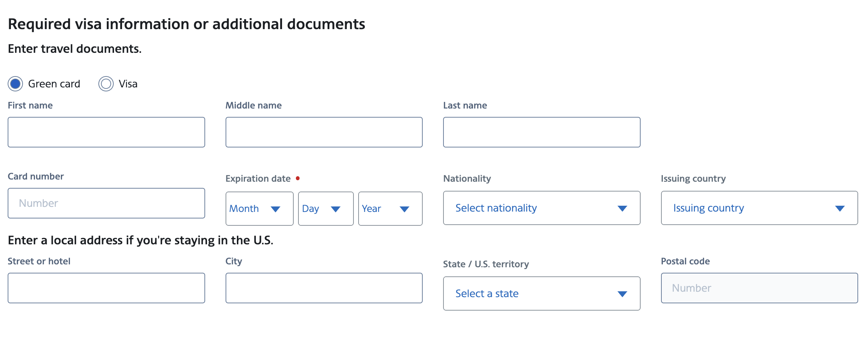Screen dimensions: 868x343
Task: Click the Month dropdown arrow icon
Action: coord(275,209)
